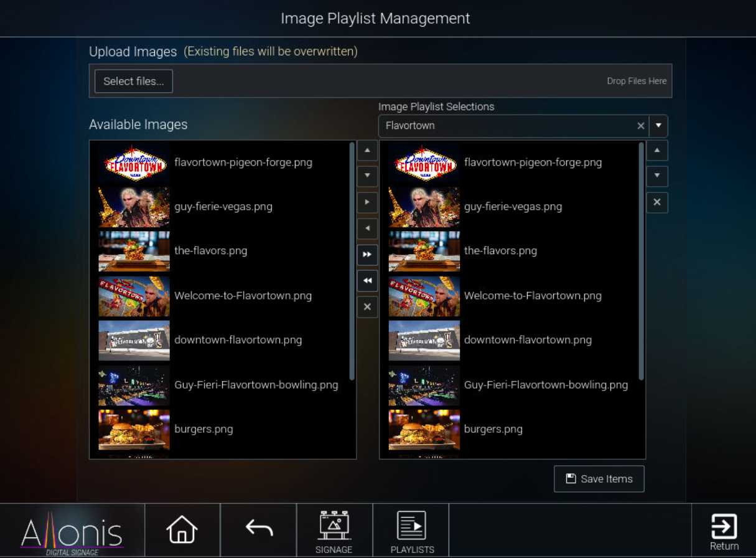756x558 pixels.
Task: Move available image down with middle column arrow
Action: tap(367, 176)
